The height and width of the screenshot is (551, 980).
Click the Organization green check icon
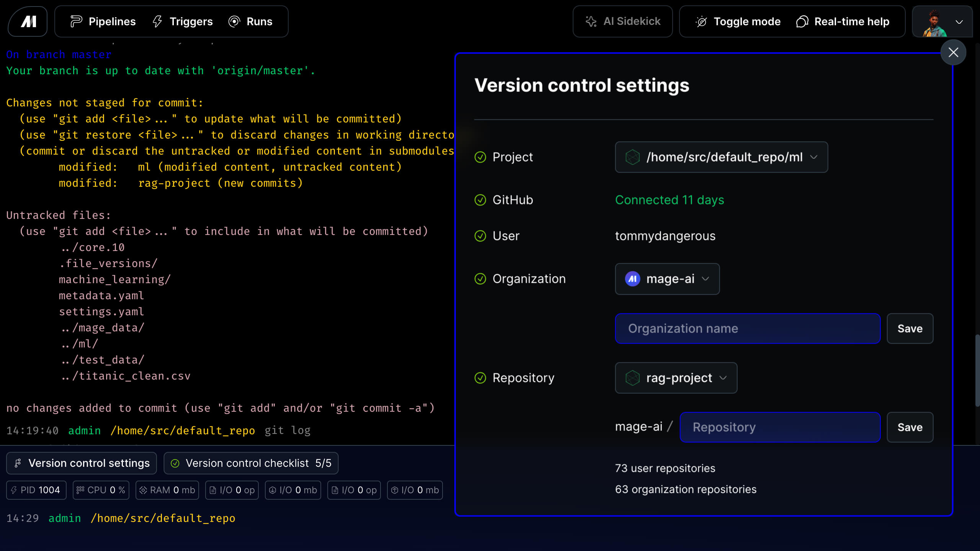pos(480,279)
